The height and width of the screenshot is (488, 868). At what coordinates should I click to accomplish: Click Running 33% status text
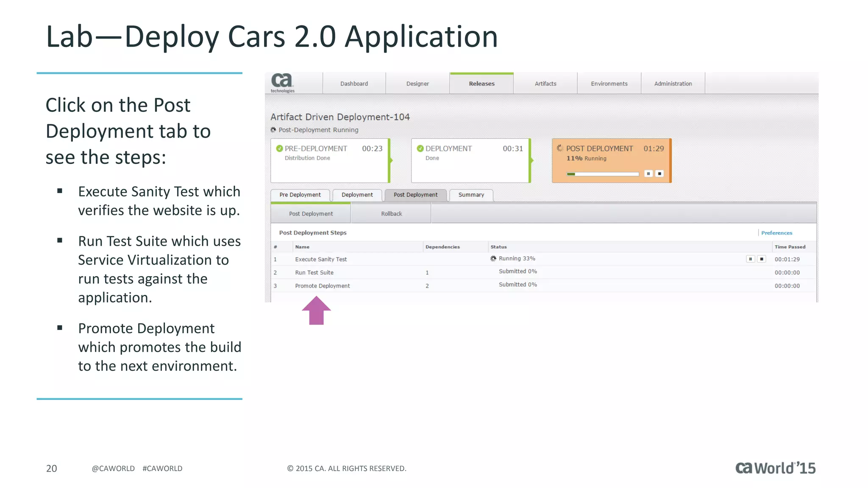[x=517, y=258]
